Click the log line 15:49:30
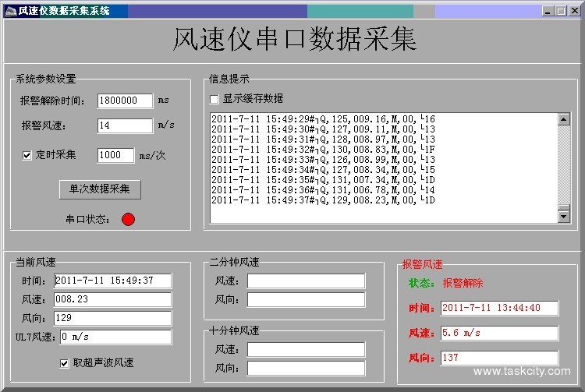This screenshot has width=585, height=392. click(x=323, y=129)
